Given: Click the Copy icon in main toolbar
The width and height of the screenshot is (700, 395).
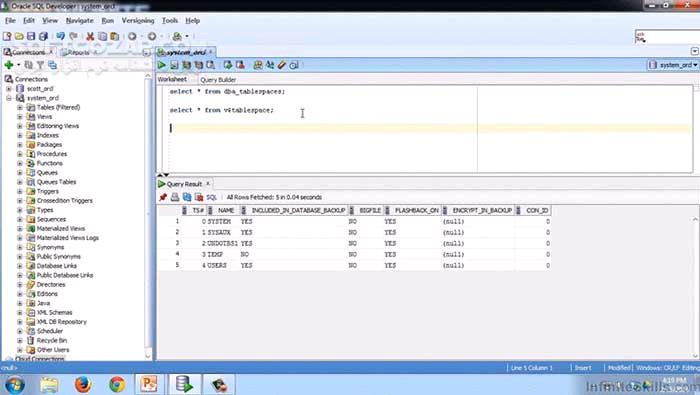Looking at the screenshot, I should [x=103, y=37].
